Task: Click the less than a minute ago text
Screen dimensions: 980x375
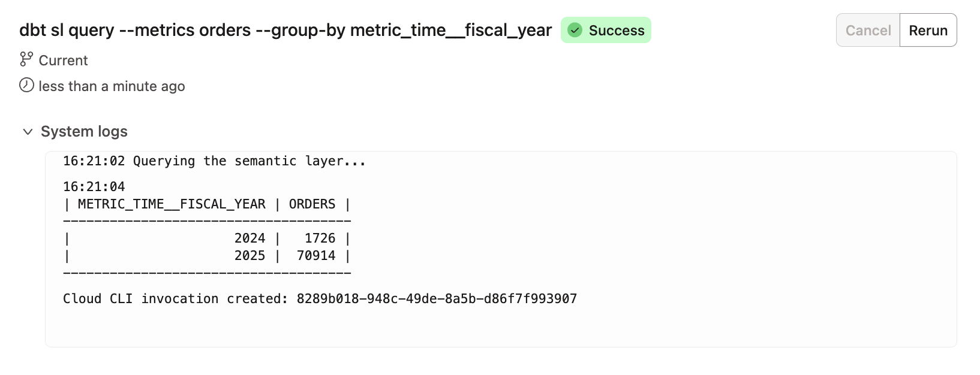Action: tap(112, 86)
